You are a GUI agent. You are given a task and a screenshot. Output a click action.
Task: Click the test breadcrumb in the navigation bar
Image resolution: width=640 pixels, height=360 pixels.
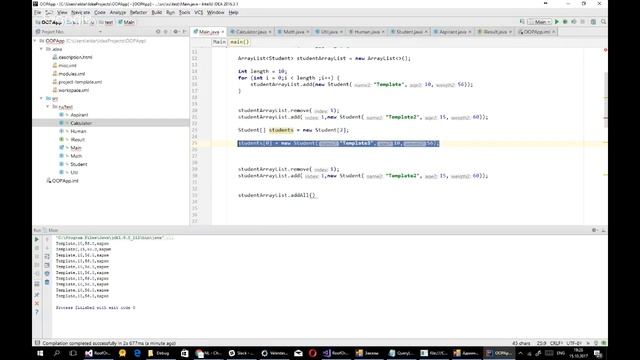[x=106, y=22]
